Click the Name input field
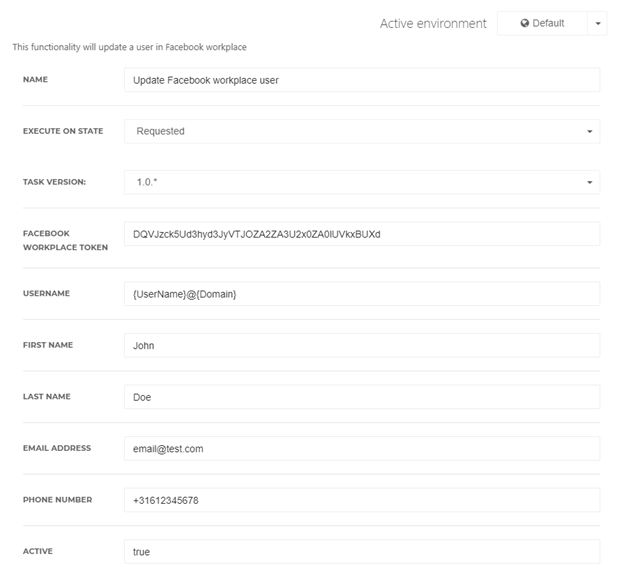624x570 pixels. pyautogui.click(x=362, y=80)
